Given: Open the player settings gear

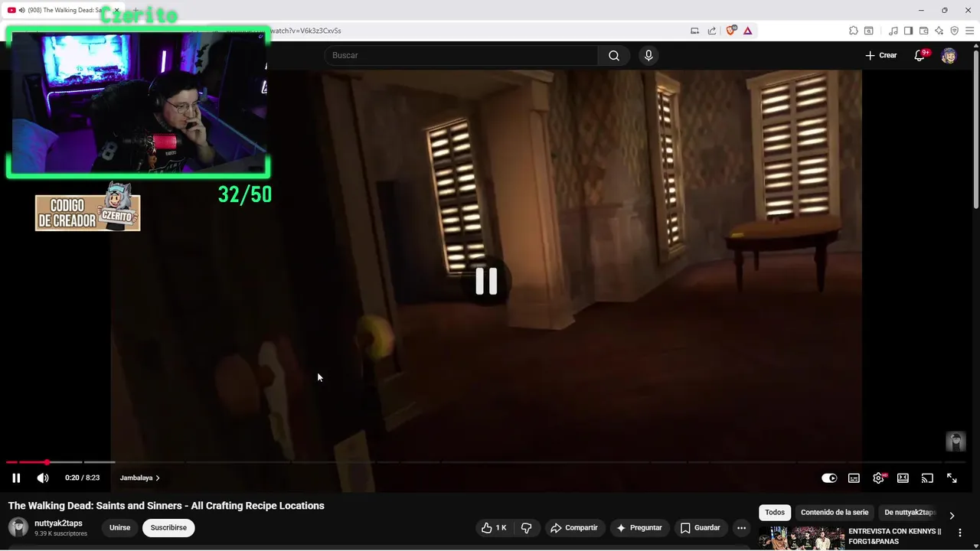Looking at the screenshot, I should click(x=879, y=478).
